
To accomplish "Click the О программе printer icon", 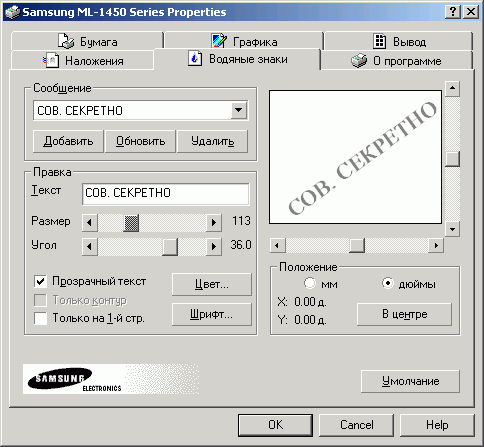I will 359,61.
